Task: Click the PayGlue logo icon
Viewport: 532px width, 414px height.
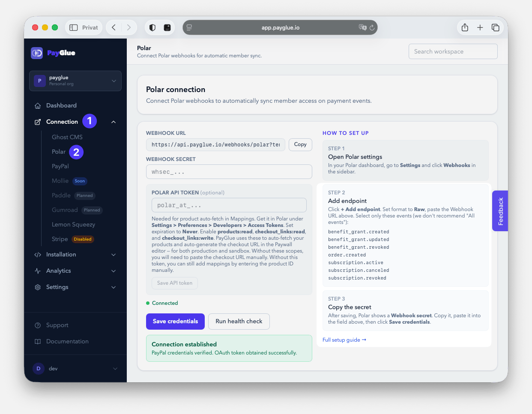Action: click(37, 53)
